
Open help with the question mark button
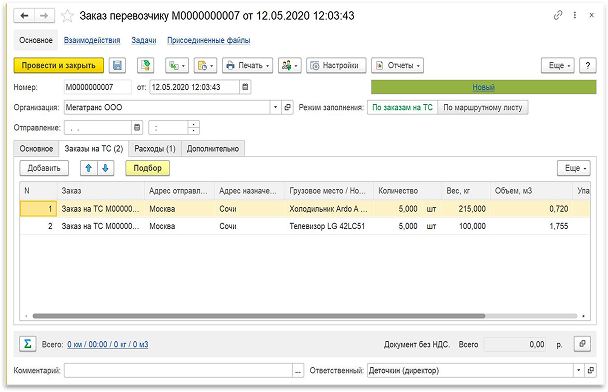click(x=588, y=66)
